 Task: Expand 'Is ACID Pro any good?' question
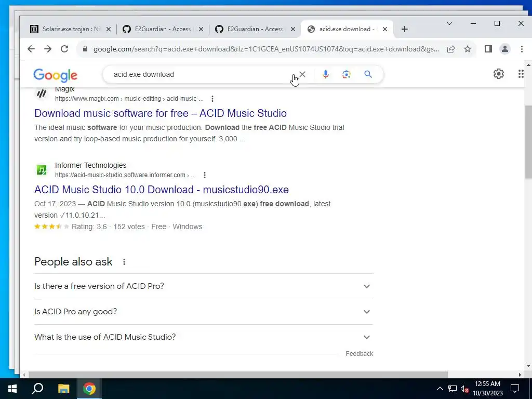coord(204,312)
